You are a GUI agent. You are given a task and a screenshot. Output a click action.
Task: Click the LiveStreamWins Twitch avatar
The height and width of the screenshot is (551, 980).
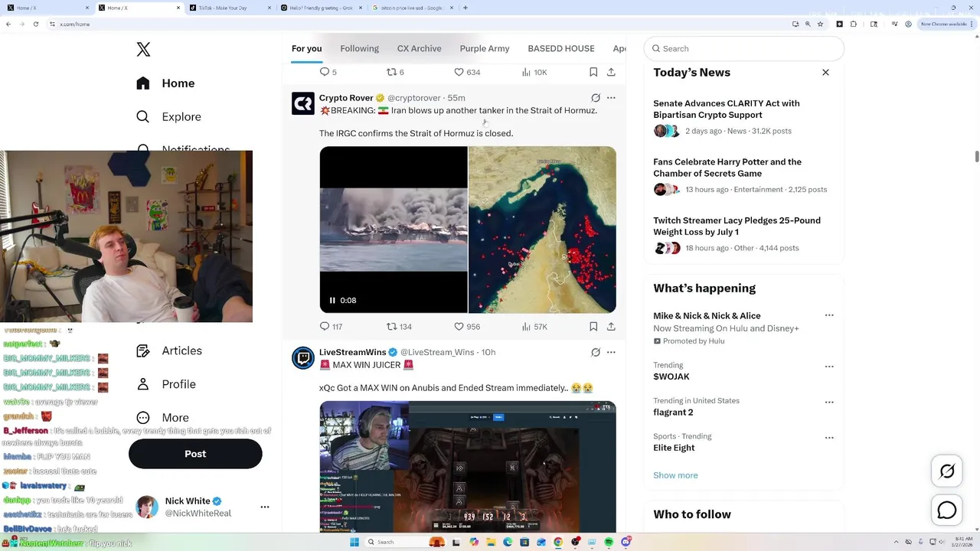303,357
